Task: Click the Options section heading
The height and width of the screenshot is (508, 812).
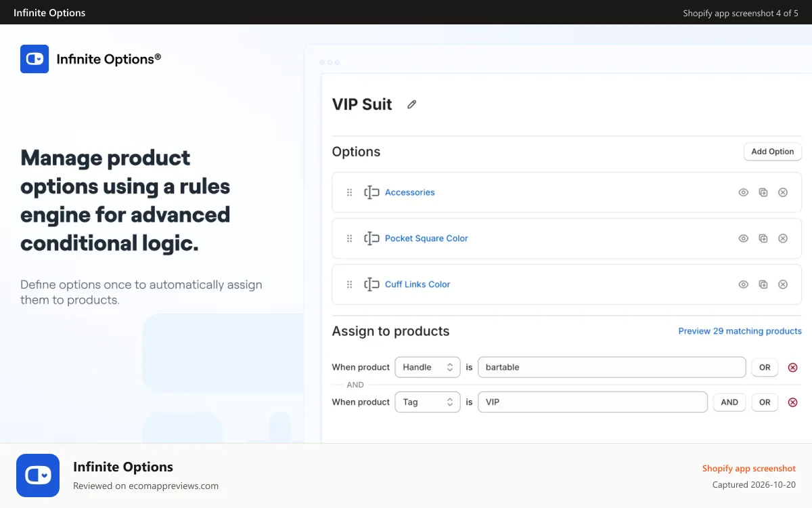Action: (356, 152)
